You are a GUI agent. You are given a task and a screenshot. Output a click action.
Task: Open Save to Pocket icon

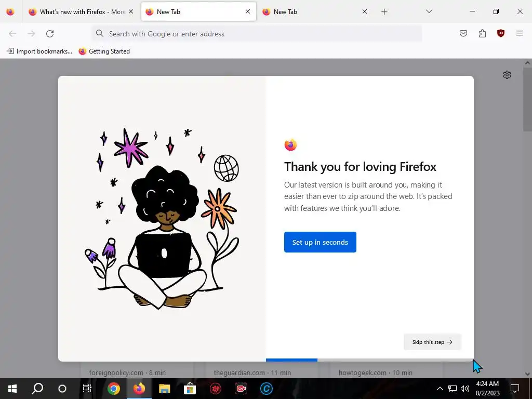pos(463,33)
